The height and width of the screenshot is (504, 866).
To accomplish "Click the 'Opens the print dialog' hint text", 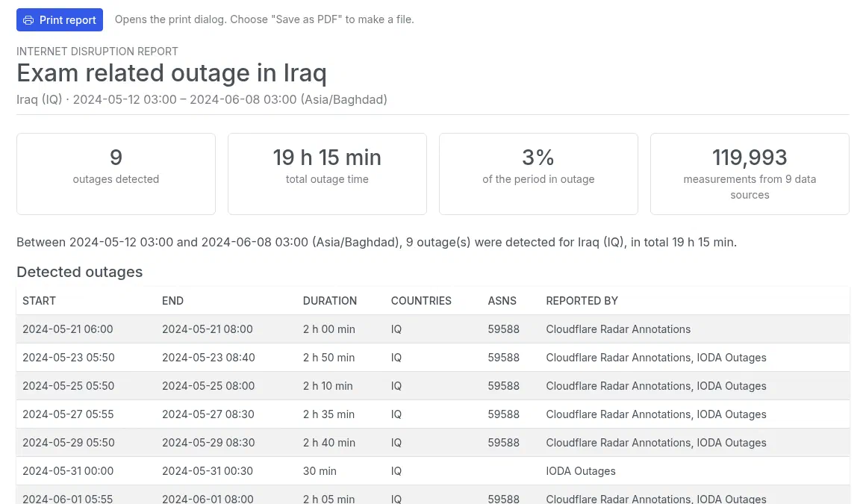I will 264,19.
